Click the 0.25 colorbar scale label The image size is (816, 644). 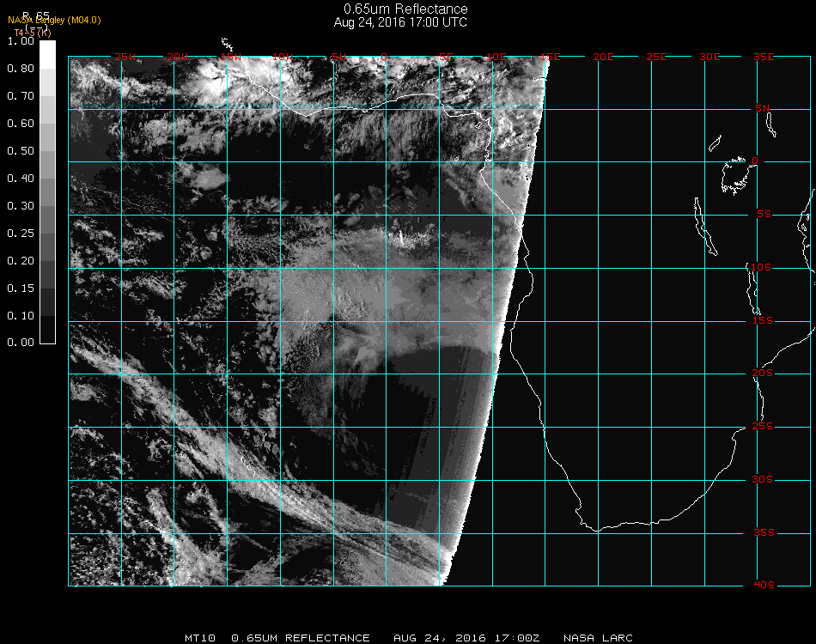(x=20, y=234)
